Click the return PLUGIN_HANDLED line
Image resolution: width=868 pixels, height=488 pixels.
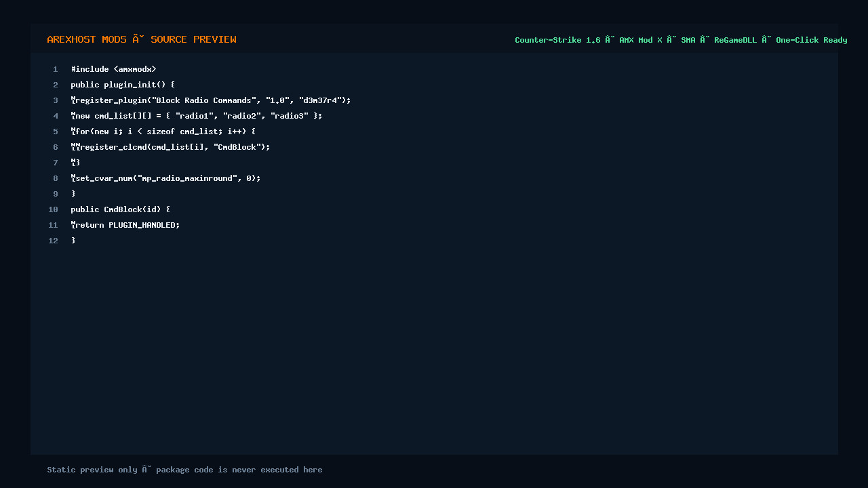point(125,225)
